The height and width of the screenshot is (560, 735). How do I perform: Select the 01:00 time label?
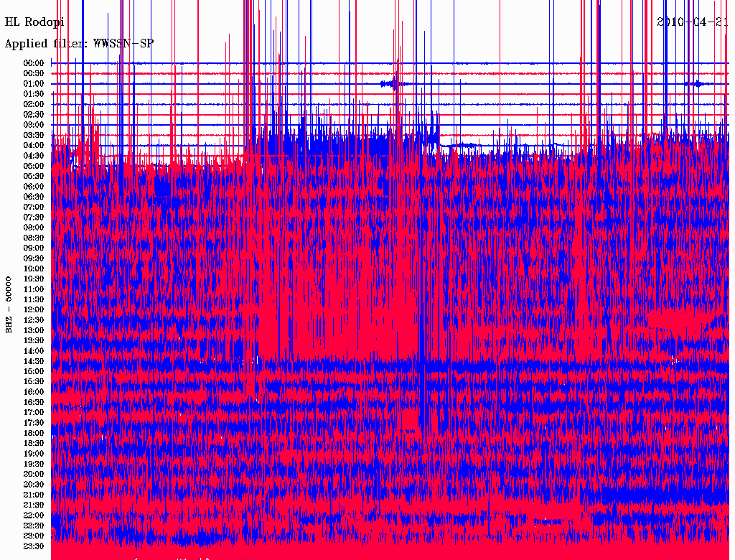pos(34,83)
